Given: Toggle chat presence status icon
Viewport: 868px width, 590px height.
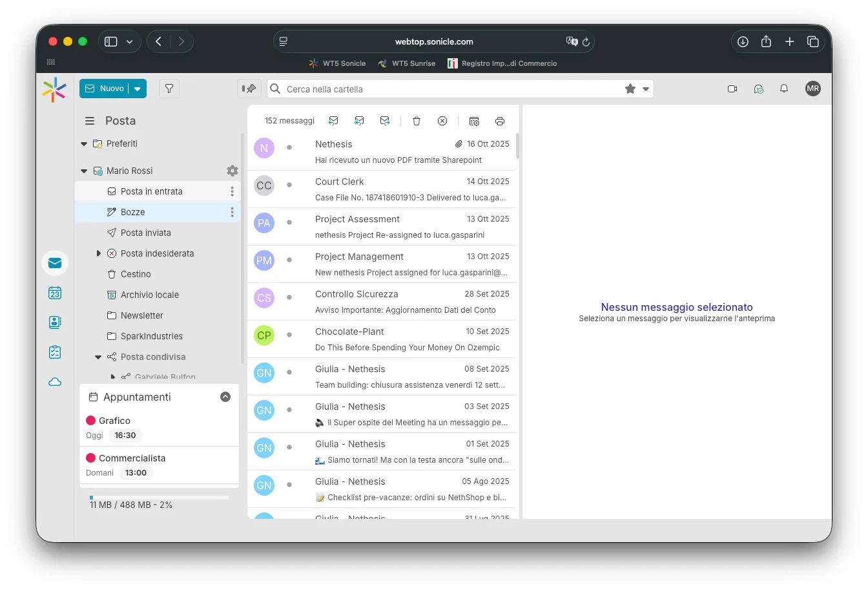Looking at the screenshot, I should 758,89.
